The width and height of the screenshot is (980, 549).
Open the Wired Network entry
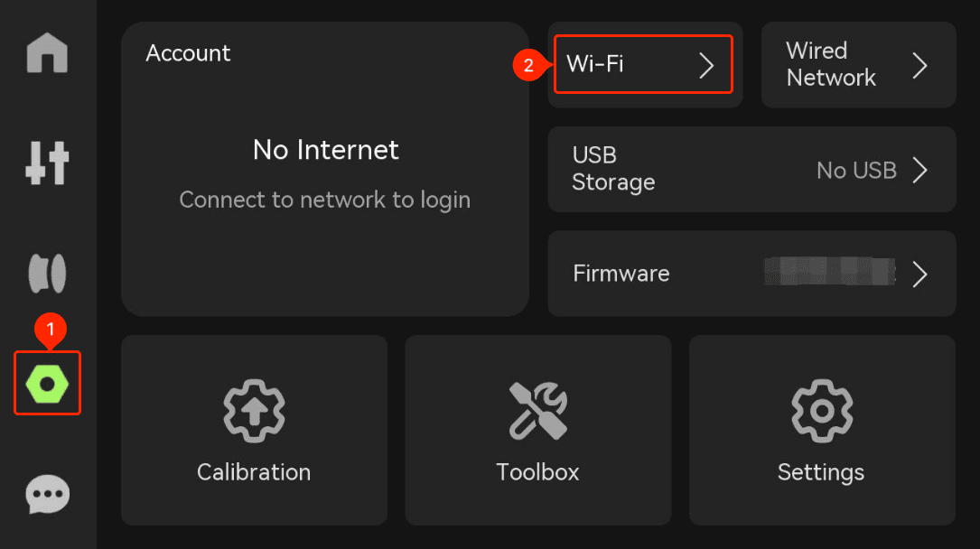pos(859,65)
